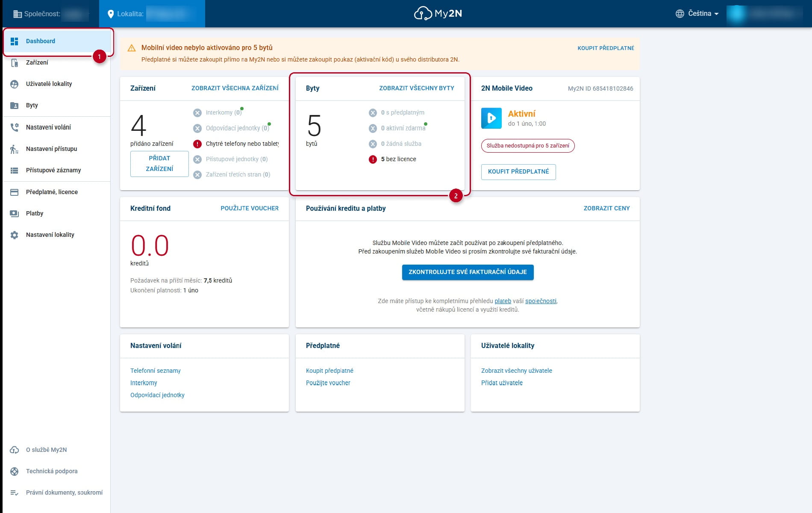Click KOUPIT PŘEDPLATNÉ in Mobile Video card
The image size is (812, 513).
pyautogui.click(x=518, y=172)
